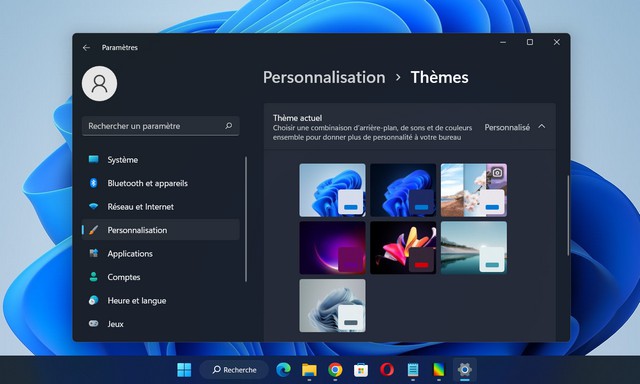The image size is (640, 384).
Task: Click the Système monitor icon
Action: tap(94, 160)
